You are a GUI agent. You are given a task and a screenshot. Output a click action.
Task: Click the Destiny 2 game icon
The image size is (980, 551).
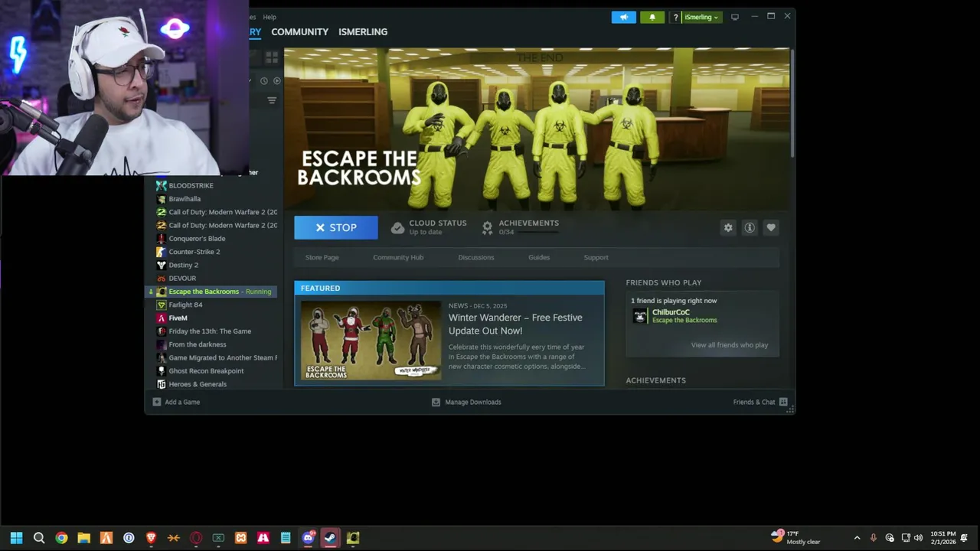point(161,265)
